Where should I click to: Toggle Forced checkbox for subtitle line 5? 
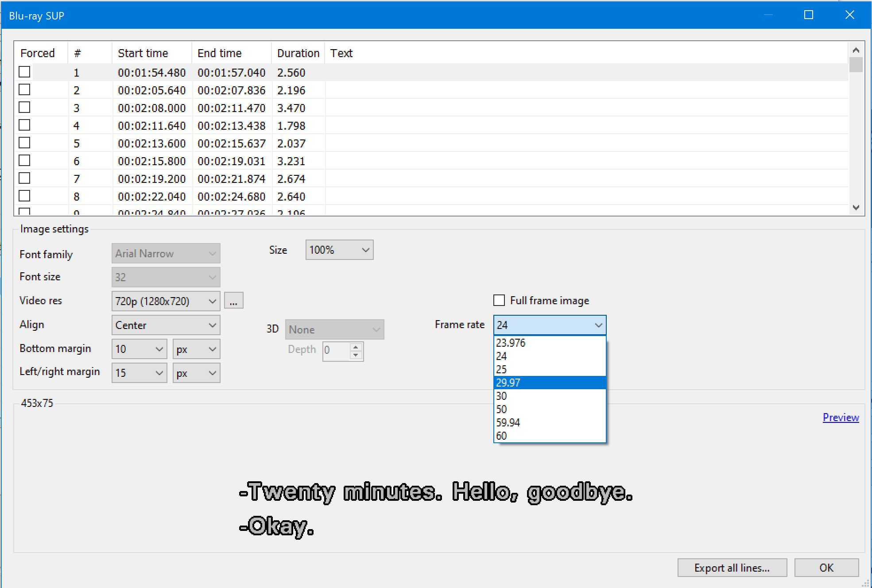tap(25, 143)
